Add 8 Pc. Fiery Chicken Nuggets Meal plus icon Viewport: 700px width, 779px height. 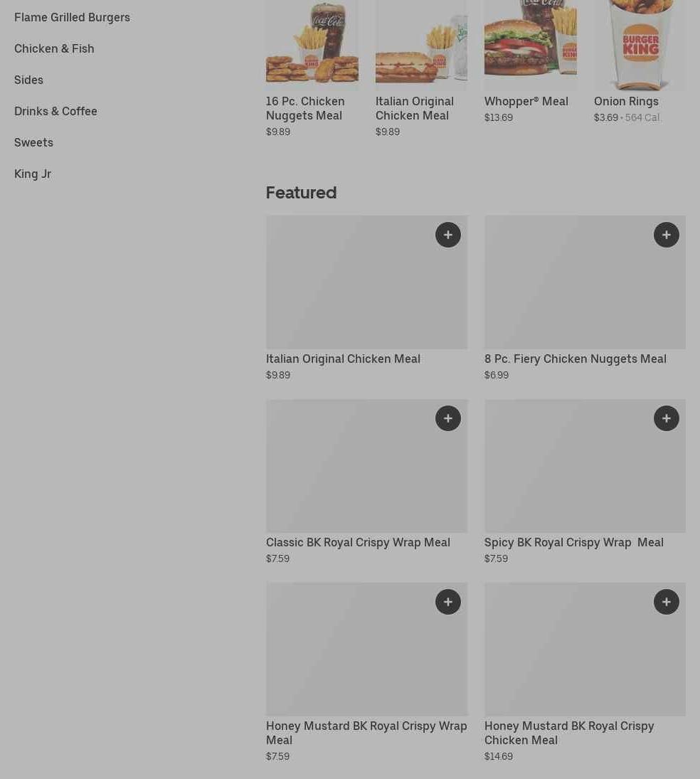[x=667, y=235]
